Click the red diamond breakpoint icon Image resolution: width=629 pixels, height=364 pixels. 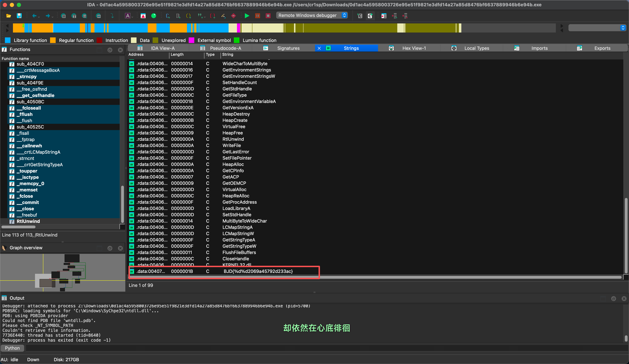pyautogui.click(x=233, y=16)
